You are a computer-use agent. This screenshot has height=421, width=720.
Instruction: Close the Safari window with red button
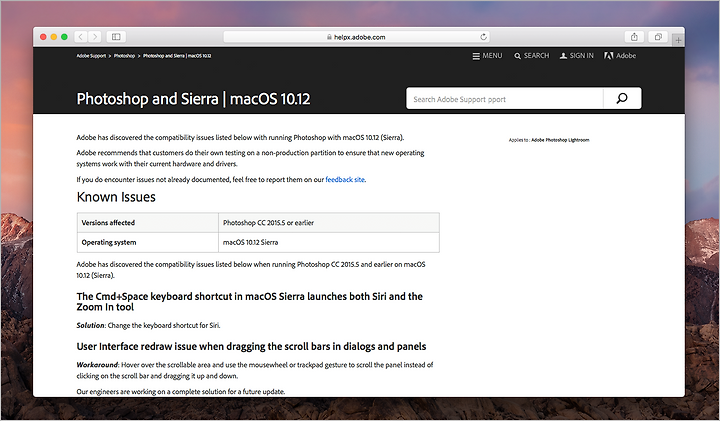43,37
